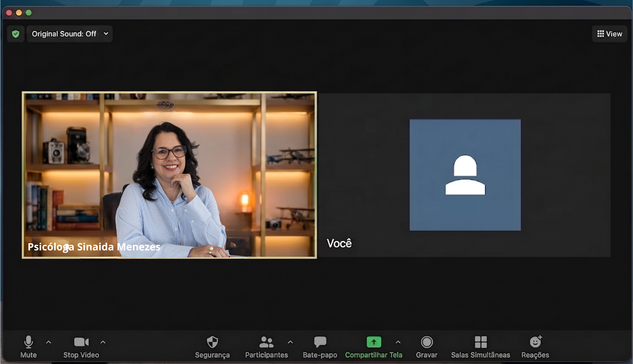The height and width of the screenshot is (364, 633).
Task: Open the View layout menu
Action: pos(610,34)
